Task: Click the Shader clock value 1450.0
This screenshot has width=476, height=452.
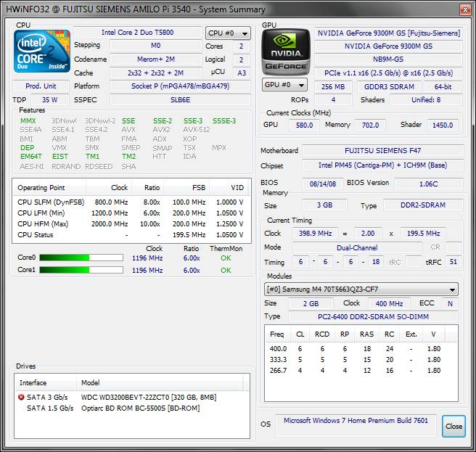Action: tap(443, 125)
